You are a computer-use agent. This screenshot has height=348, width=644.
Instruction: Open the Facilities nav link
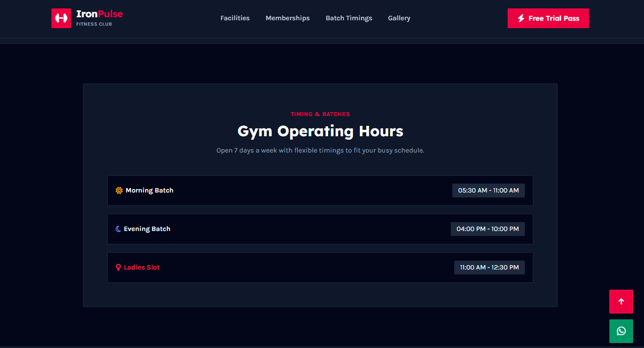(x=235, y=18)
